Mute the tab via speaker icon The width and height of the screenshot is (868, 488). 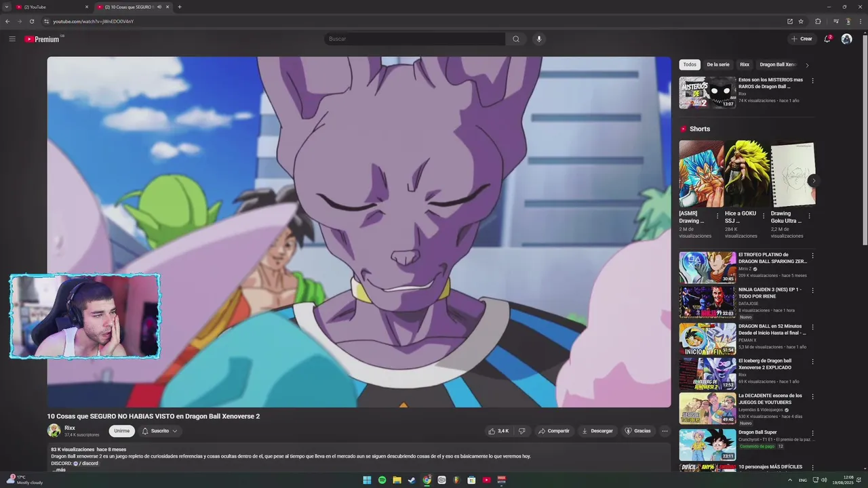coord(159,7)
